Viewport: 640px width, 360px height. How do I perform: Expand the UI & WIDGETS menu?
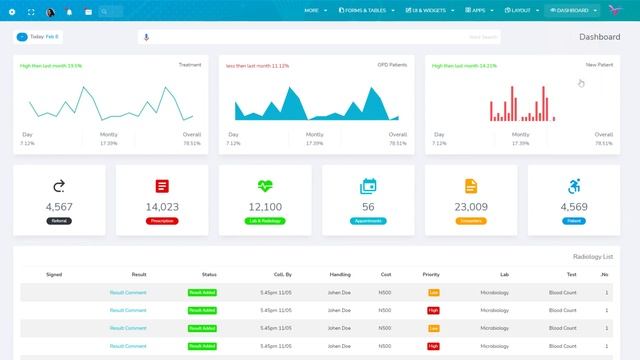point(430,10)
